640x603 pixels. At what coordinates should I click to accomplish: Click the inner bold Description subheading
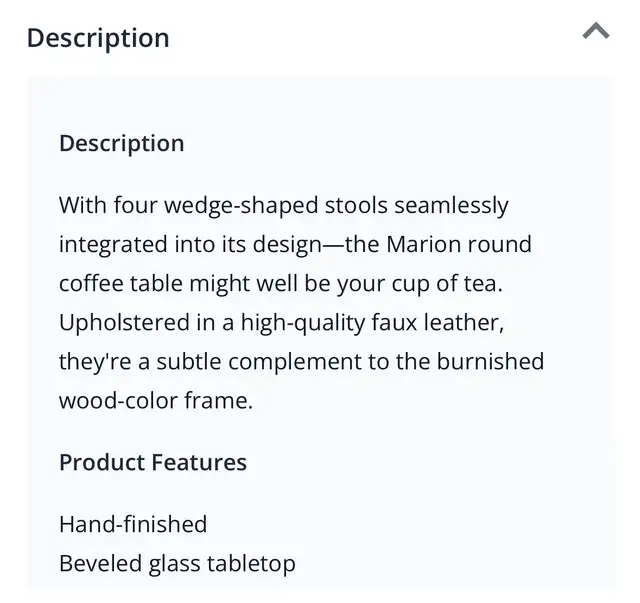pos(122,144)
